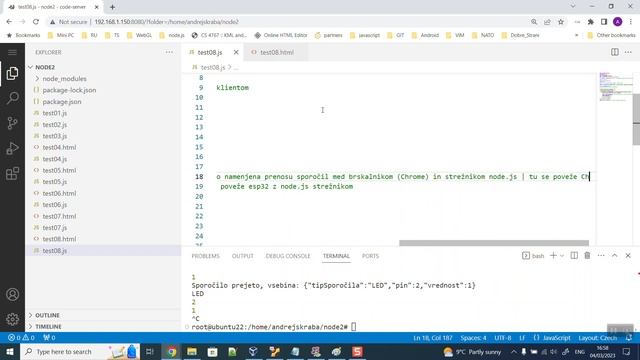Screen dimensions: 640x360
Task: Open the Run and Debug view
Action: pyautogui.click(x=12, y=148)
